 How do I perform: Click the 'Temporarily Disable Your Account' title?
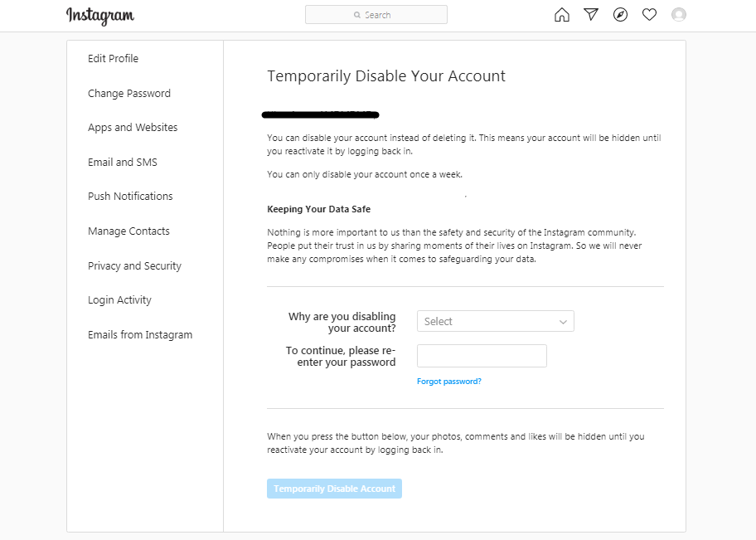click(x=386, y=76)
